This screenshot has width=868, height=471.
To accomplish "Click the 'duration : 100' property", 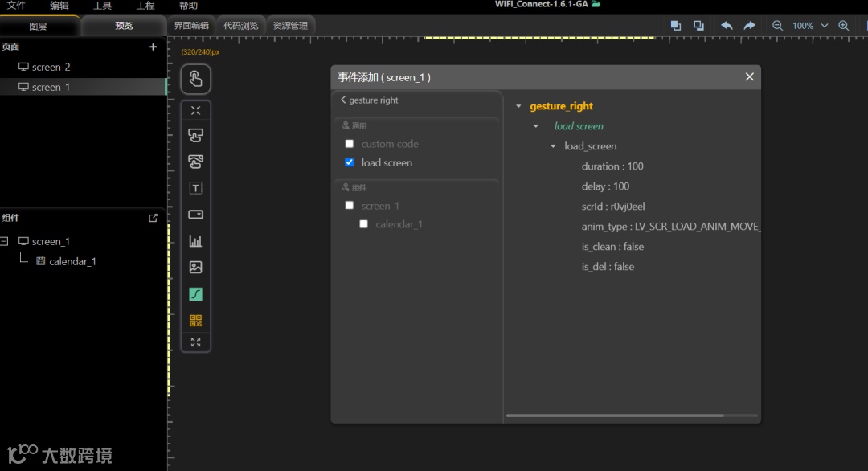I will coord(612,166).
